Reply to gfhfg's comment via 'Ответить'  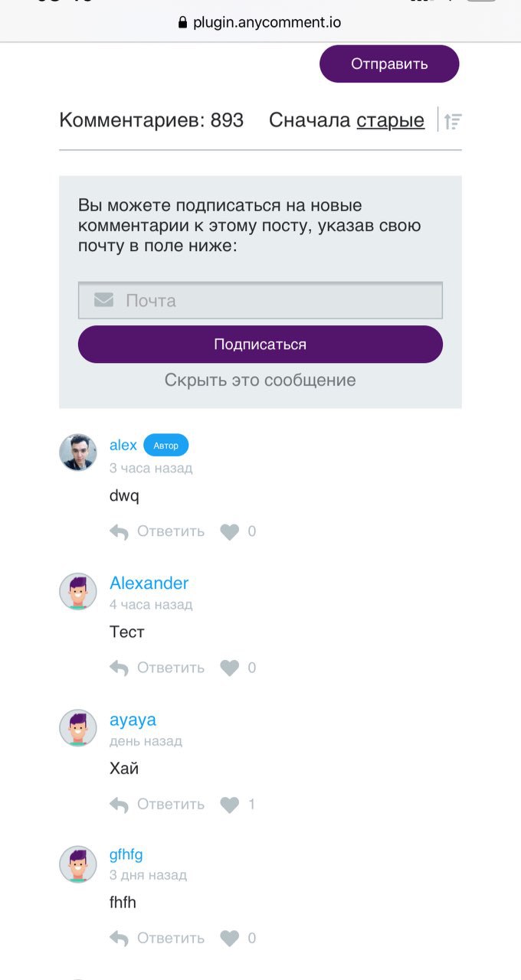(170, 939)
